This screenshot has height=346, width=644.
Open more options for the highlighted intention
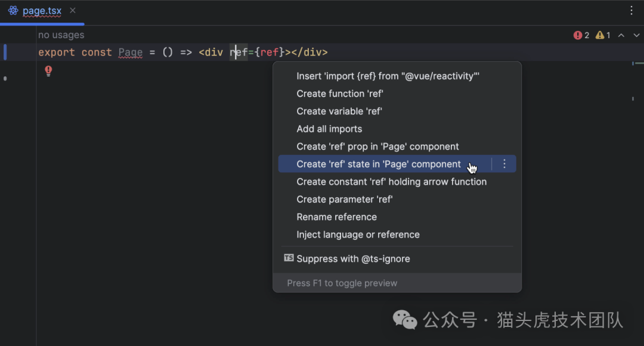(504, 164)
